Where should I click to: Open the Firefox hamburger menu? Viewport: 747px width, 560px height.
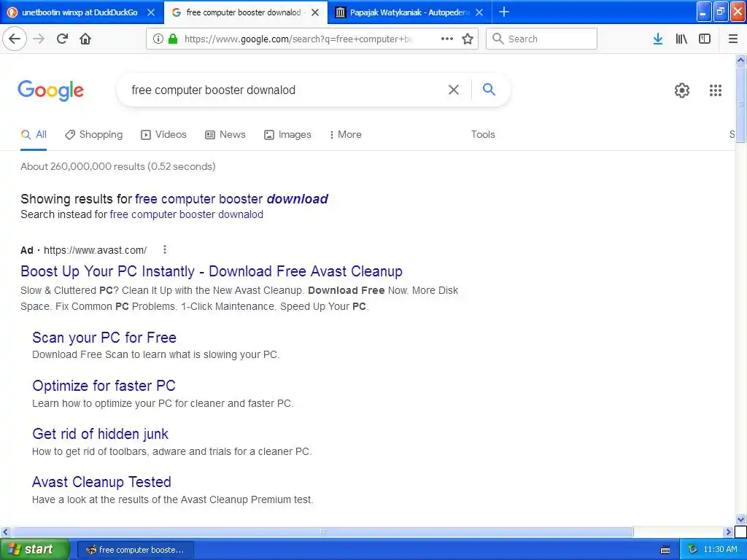tap(733, 39)
